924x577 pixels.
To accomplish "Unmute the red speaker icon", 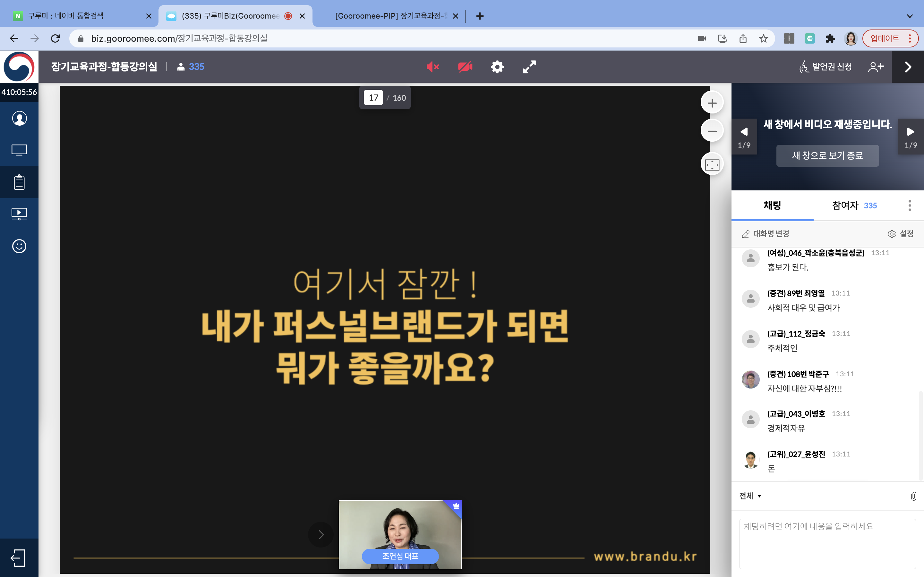I will click(432, 67).
